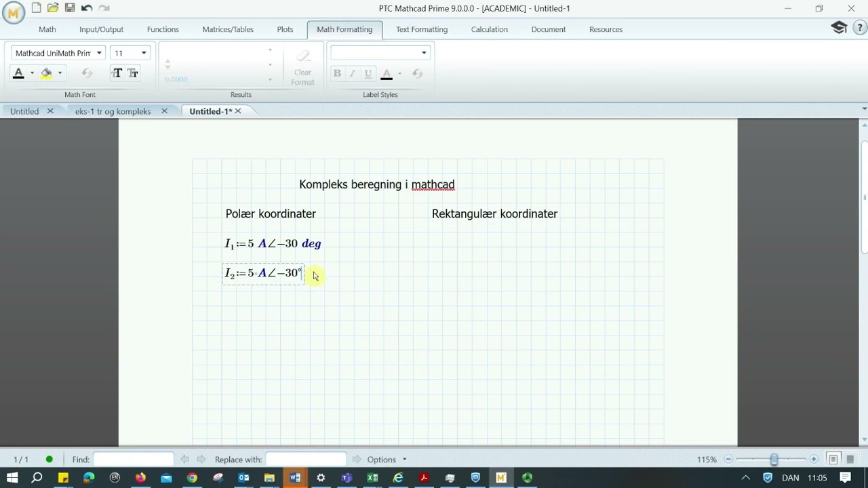Switch to the first Untitled document tab
Screen dimensions: 868x488
click(24, 111)
